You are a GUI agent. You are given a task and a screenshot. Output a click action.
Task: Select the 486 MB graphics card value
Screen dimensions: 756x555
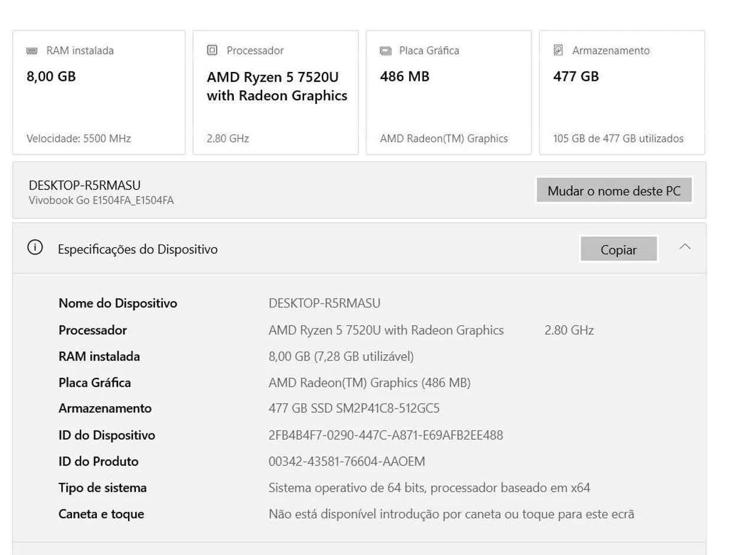pyautogui.click(x=405, y=77)
